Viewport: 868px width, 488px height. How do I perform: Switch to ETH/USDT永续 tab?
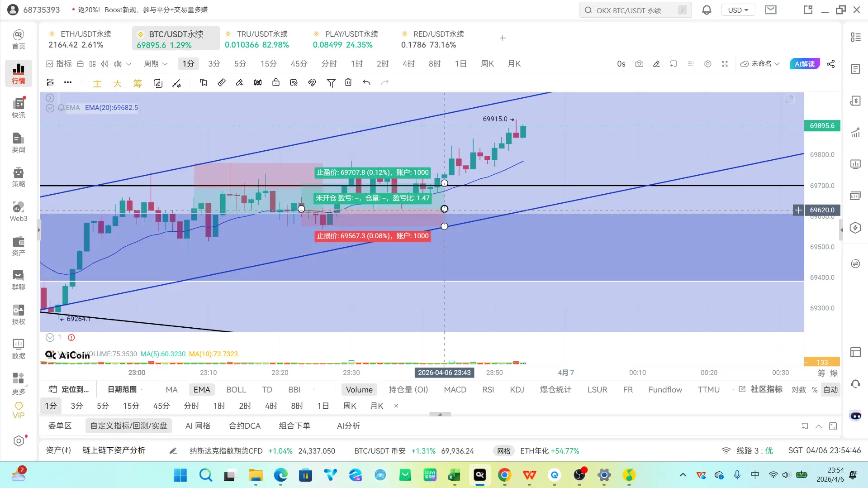click(x=85, y=39)
